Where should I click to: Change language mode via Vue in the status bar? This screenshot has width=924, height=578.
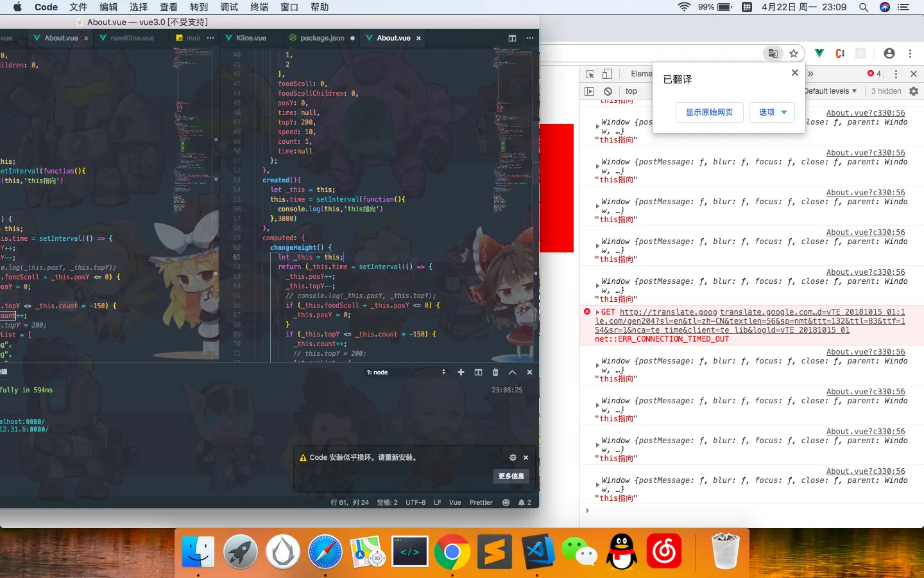[455, 503]
